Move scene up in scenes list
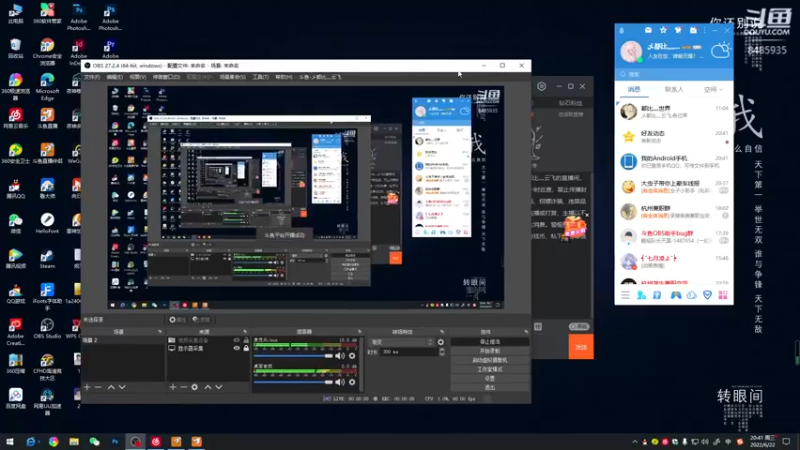800x450 pixels. tap(111, 387)
